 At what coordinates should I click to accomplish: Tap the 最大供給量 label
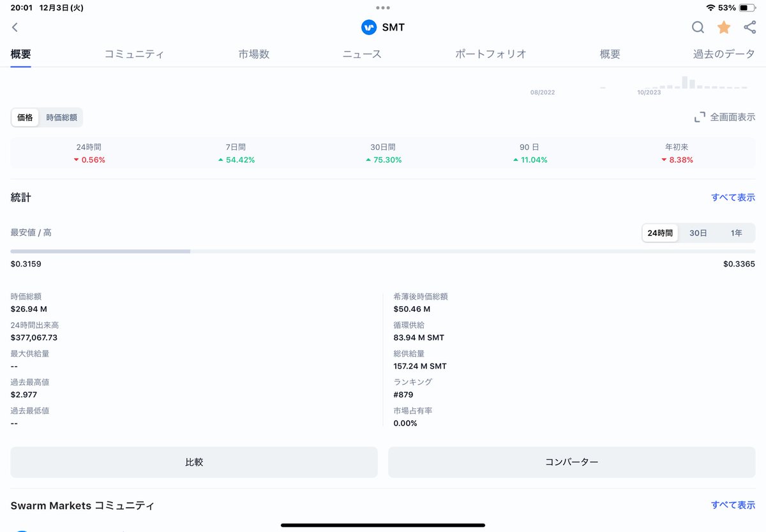click(x=30, y=353)
